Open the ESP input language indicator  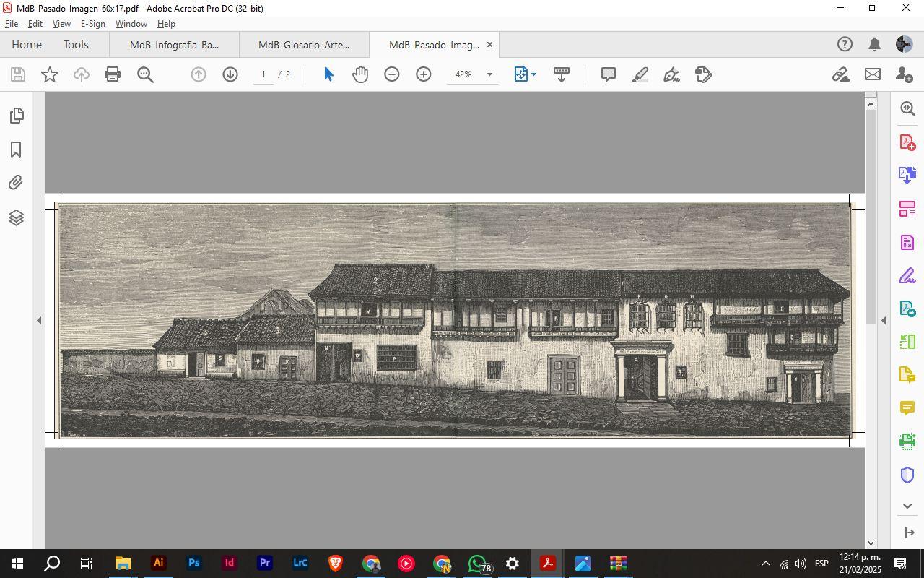pyautogui.click(x=821, y=564)
